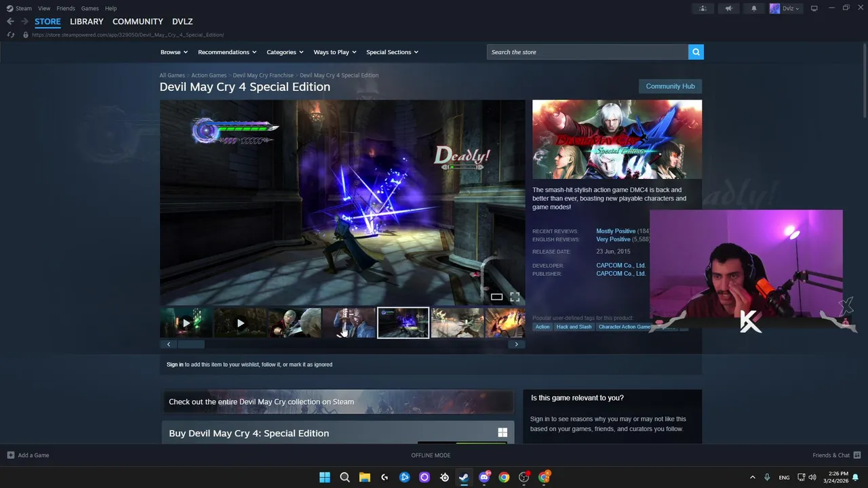The width and height of the screenshot is (868, 488).
Task: Click the Add a Game plus icon
Action: pyautogui.click(x=10, y=455)
